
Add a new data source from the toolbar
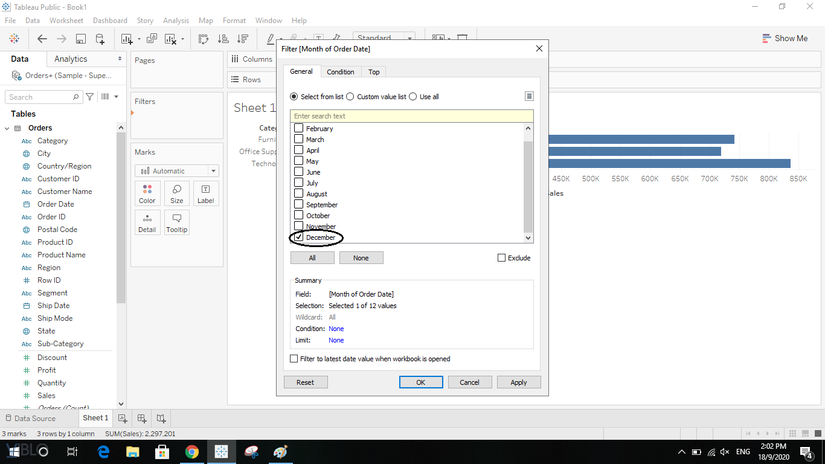tap(100, 39)
